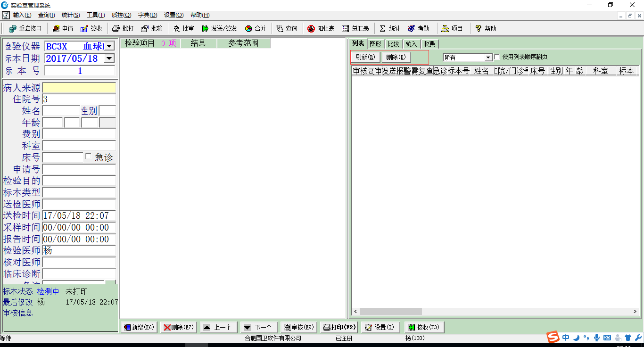Click the 审核(F9) button
Screen dimensions: 644x347
click(299, 327)
